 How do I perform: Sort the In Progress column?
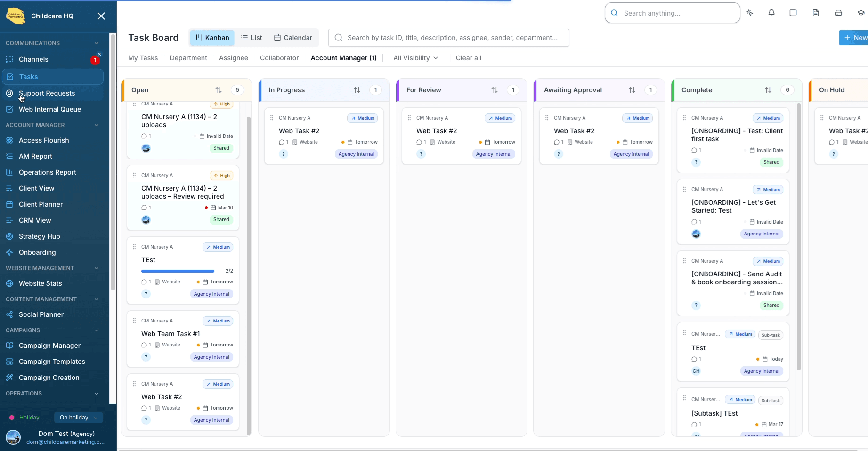pos(357,90)
